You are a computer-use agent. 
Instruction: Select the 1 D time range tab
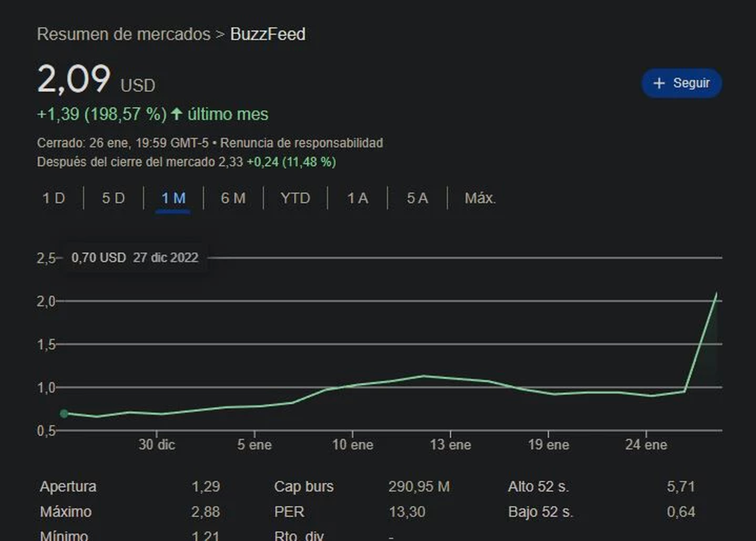point(54,198)
